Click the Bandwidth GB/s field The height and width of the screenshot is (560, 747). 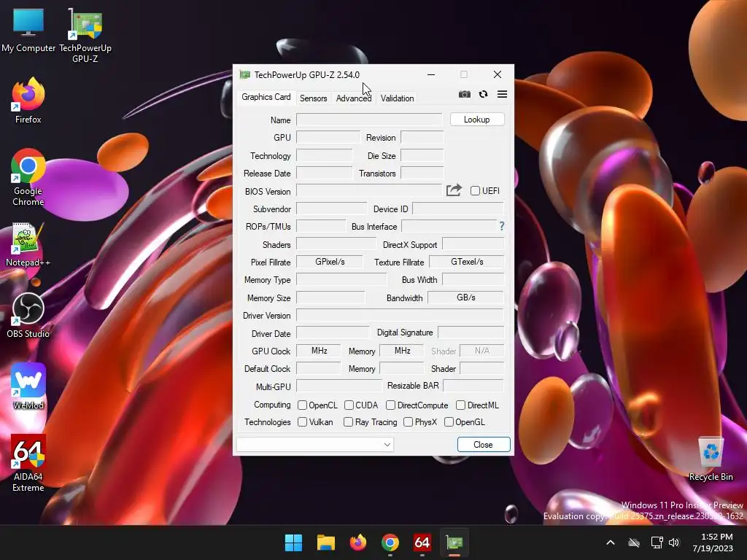(465, 297)
